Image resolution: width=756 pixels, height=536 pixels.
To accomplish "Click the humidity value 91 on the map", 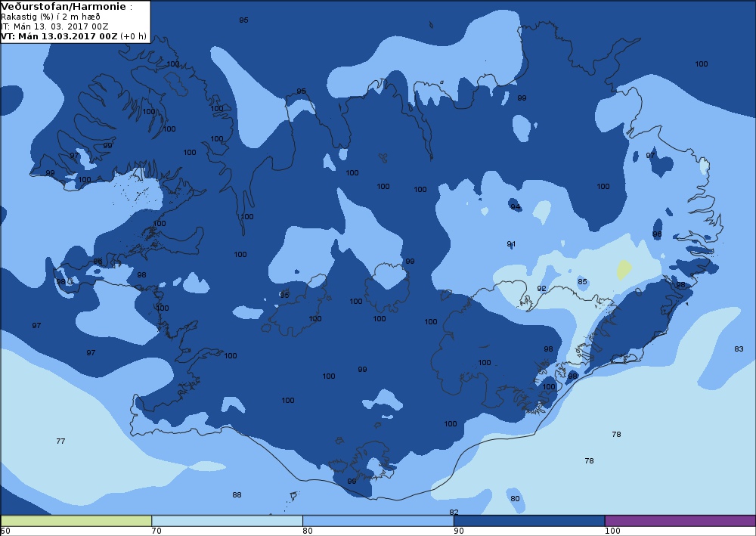I will (x=511, y=244).
